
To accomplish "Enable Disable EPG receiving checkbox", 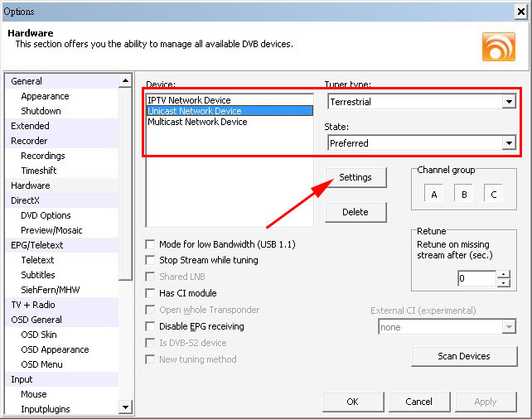I will click(x=150, y=326).
